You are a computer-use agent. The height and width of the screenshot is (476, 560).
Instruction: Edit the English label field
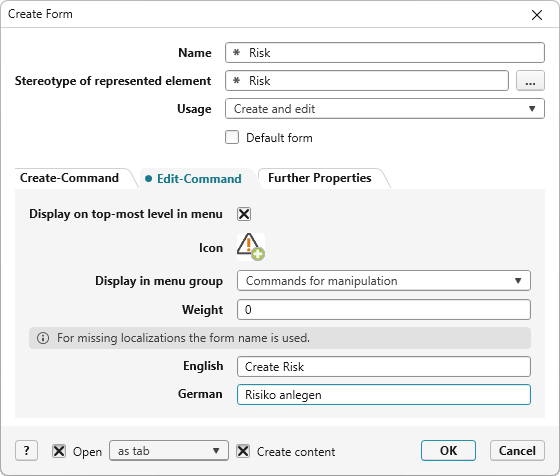click(x=384, y=366)
